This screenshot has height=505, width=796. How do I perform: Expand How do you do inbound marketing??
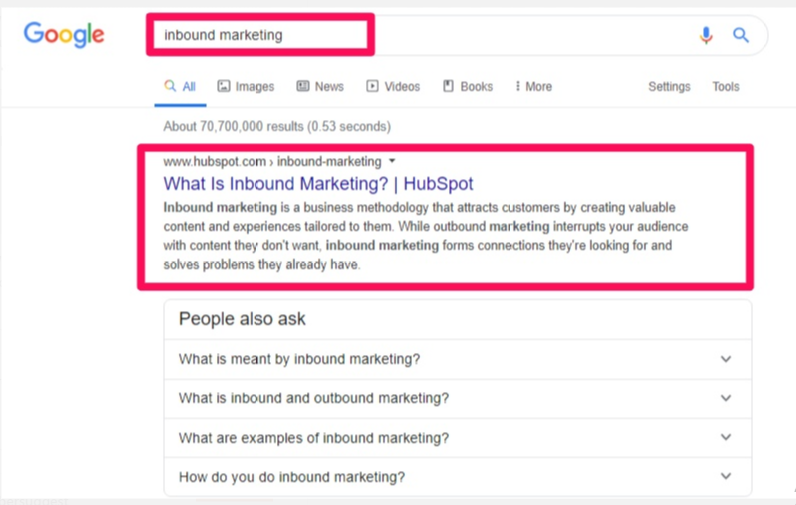(457, 477)
